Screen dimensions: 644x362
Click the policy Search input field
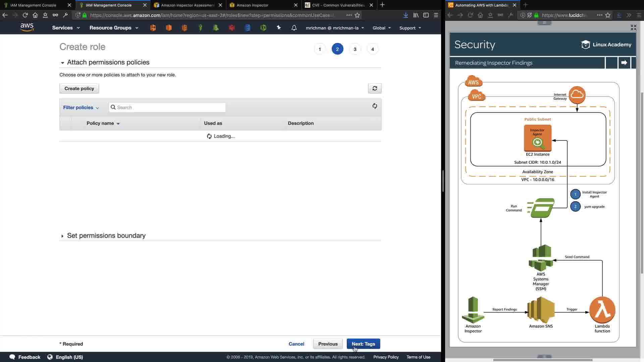(x=167, y=108)
